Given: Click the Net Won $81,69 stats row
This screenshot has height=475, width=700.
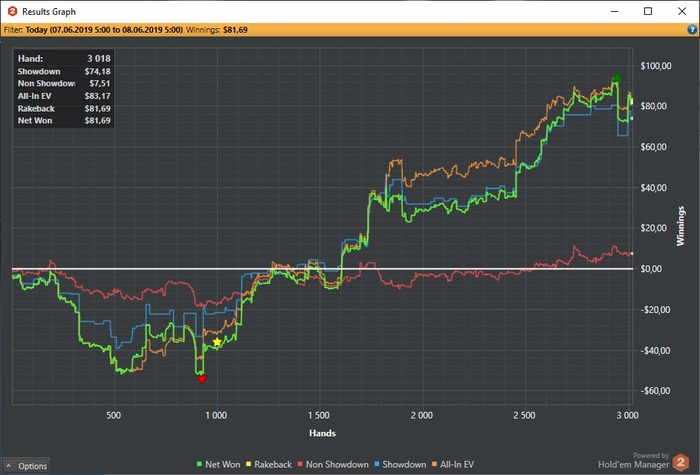Looking at the screenshot, I should pos(64,121).
